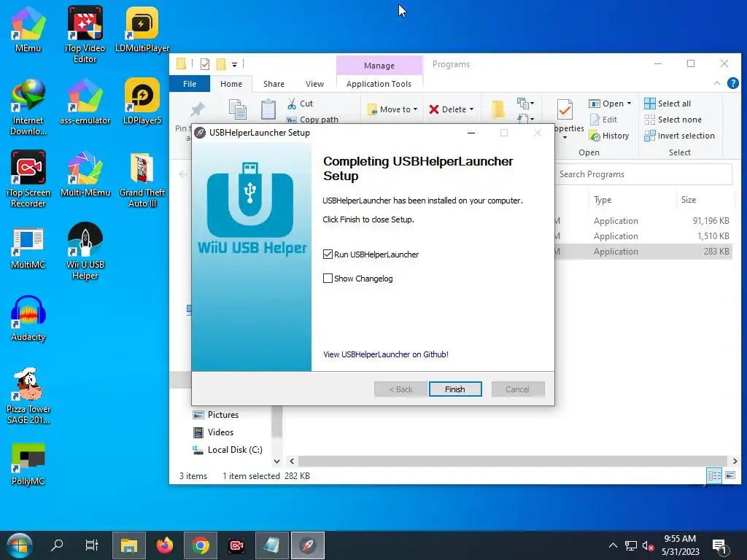
Task: Click the Cut scissors icon in ribbon
Action: pyautogui.click(x=292, y=104)
